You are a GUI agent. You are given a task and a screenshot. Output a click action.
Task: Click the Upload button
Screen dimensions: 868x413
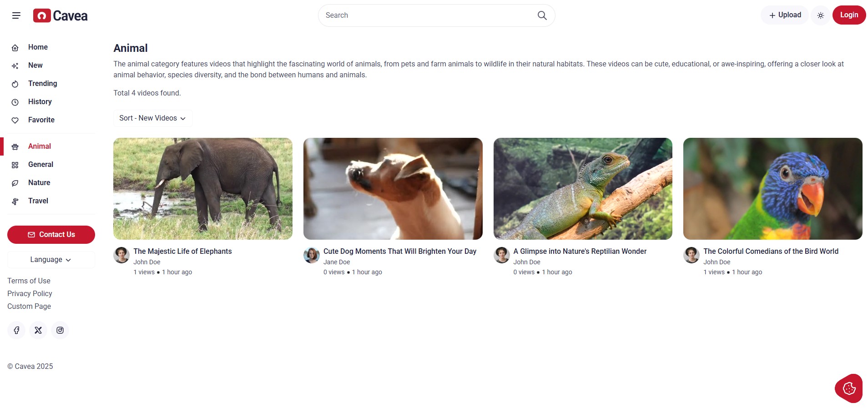coord(785,15)
